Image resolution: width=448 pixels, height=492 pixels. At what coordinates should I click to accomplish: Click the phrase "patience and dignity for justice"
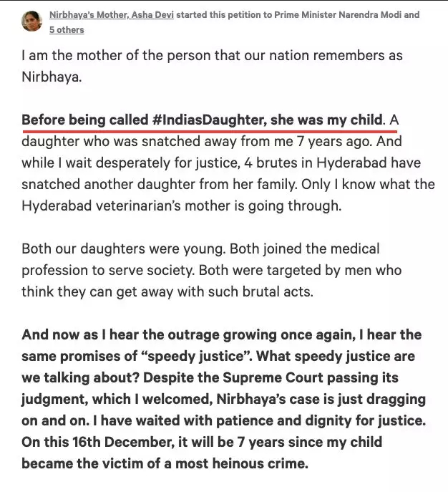pyautogui.click(x=321, y=421)
